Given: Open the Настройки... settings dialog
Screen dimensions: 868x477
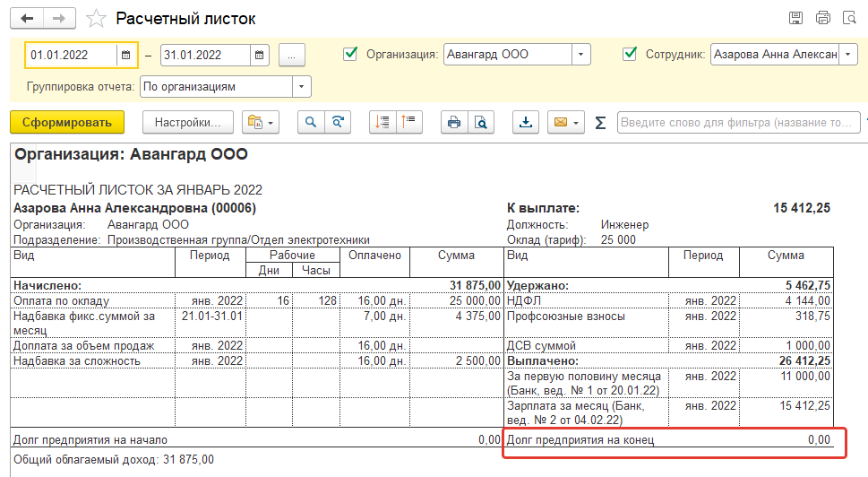Looking at the screenshot, I should tap(187, 123).
